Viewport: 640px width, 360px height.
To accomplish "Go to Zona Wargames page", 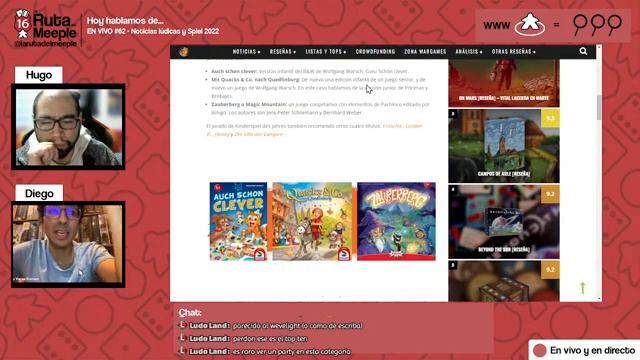I will [x=425, y=51].
